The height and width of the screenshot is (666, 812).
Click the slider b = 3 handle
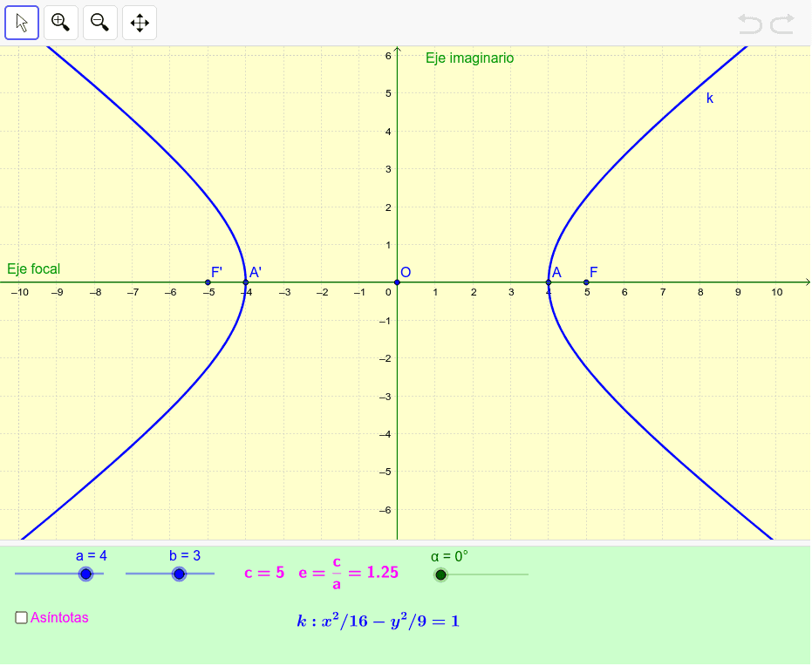click(179, 574)
